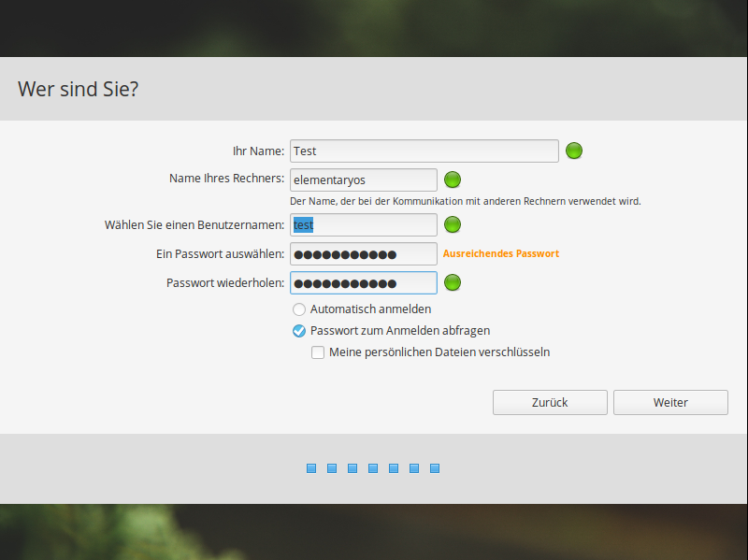Click into the Name Ihres Rechners field
Viewport: 748px width, 560px height.
click(x=363, y=179)
